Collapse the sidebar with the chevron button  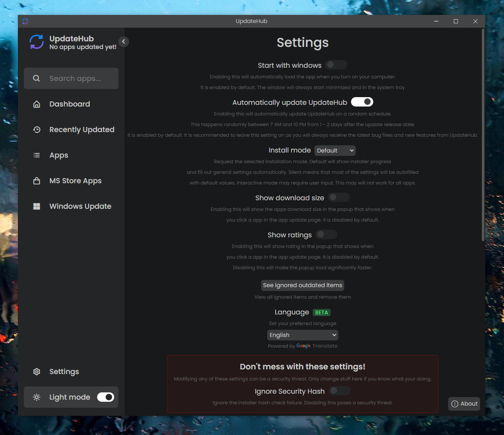click(x=124, y=41)
